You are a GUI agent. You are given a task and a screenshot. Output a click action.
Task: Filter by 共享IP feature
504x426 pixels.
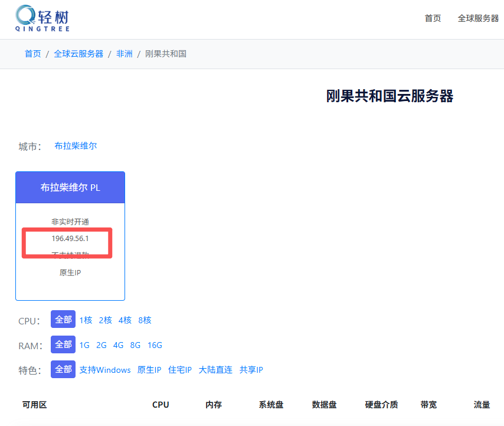pyautogui.click(x=251, y=370)
